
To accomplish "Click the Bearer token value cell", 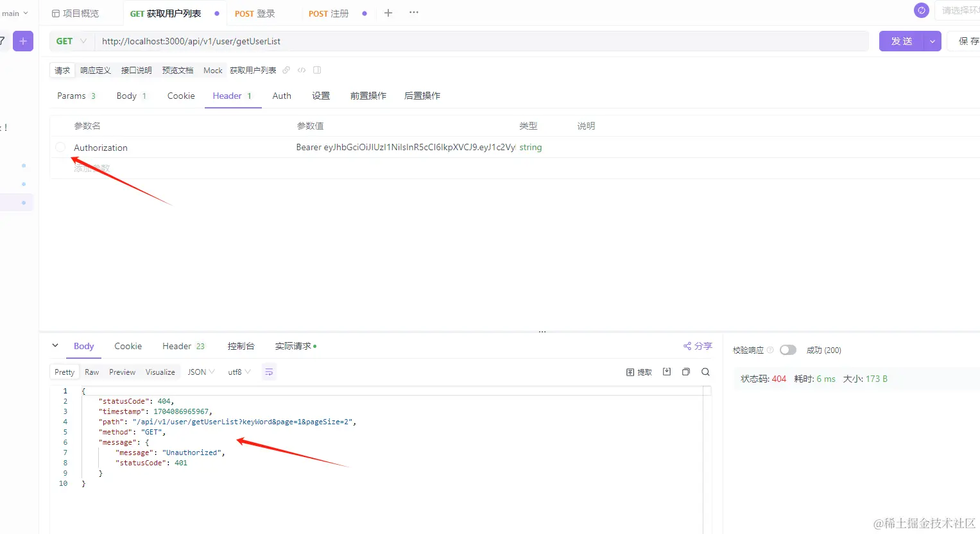I will [x=406, y=147].
